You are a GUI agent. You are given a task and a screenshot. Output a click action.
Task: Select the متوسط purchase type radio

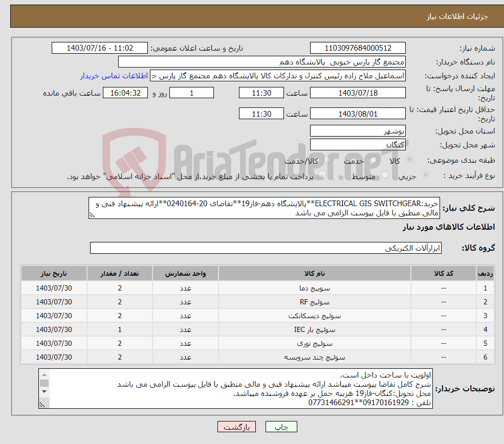(x=385, y=175)
